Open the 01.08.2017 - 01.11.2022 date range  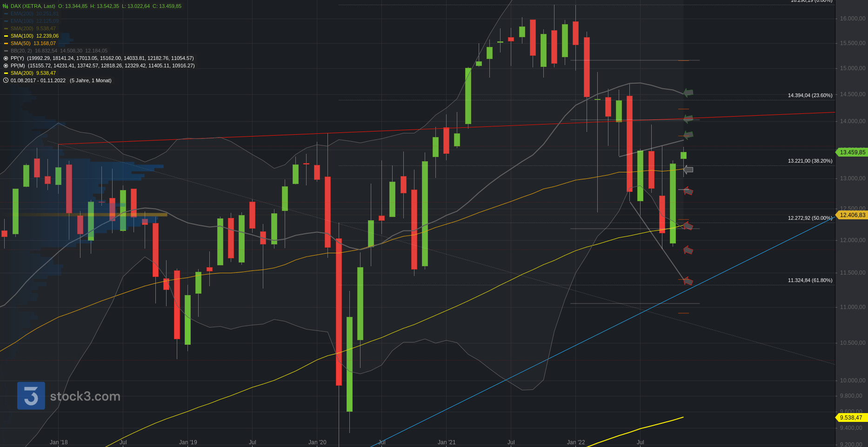[38, 80]
